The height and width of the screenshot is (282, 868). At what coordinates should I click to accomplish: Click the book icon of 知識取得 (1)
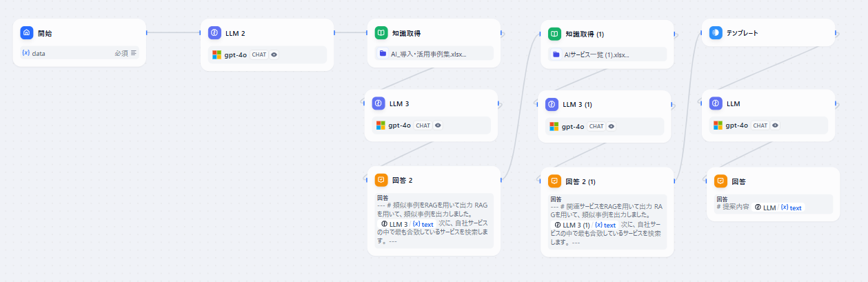point(554,33)
